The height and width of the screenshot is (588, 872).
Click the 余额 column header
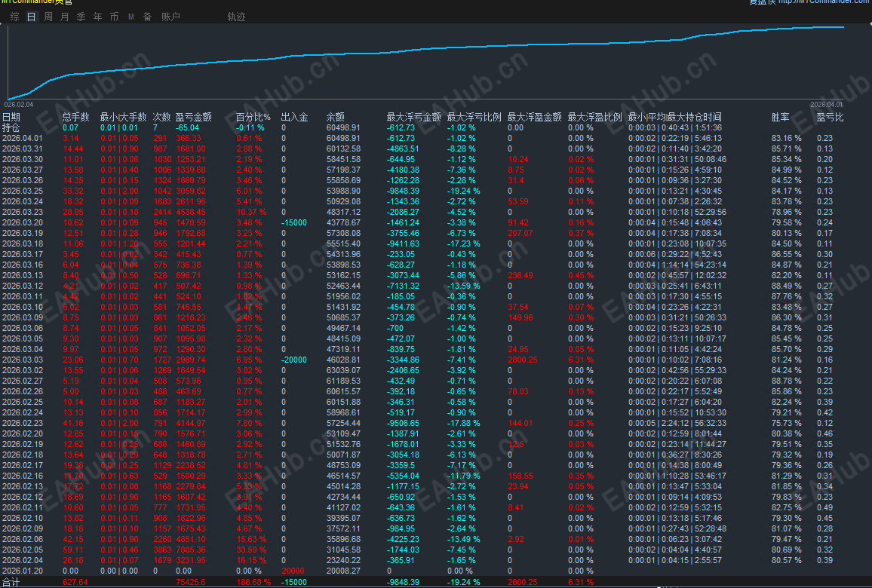click(336, 117)
